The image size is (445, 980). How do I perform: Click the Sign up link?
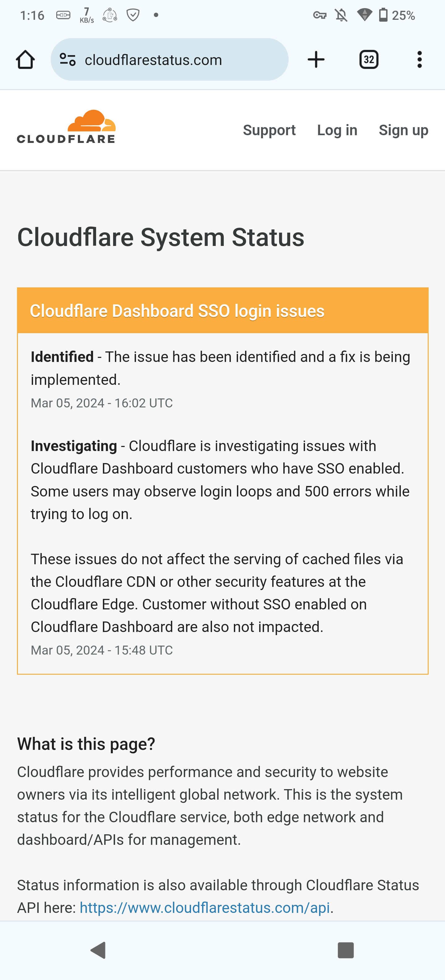pos(403,130)
